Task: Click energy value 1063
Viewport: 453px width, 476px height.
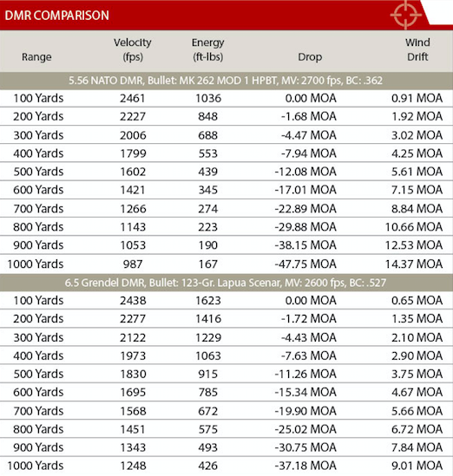Action: click(x=208, y=355)
